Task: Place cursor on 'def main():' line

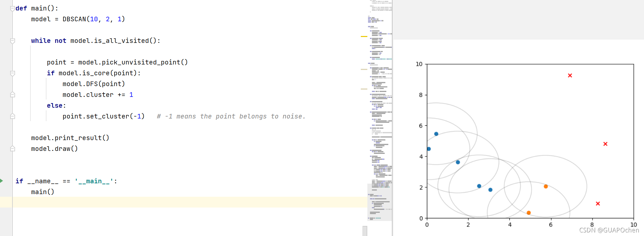Action: click(37, 8)
